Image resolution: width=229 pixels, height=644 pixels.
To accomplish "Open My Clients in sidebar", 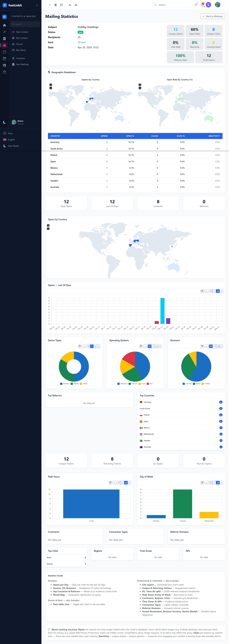I will click(21, 50).
